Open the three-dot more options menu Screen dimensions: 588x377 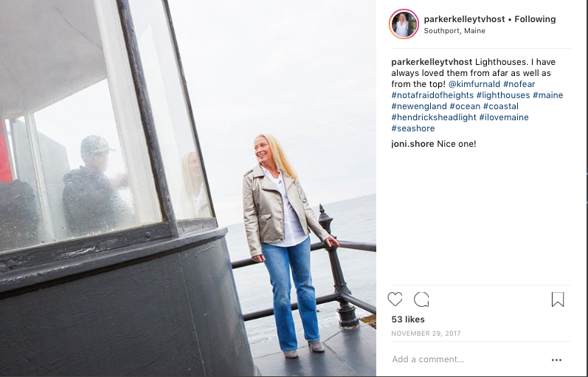pyautogui.click(x=556, y=360)
